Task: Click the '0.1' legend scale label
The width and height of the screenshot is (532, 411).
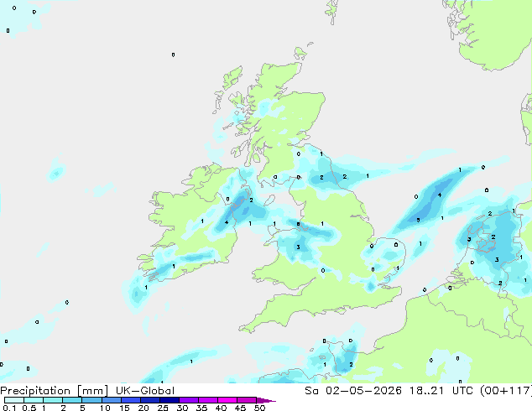Action: point(9,408)
